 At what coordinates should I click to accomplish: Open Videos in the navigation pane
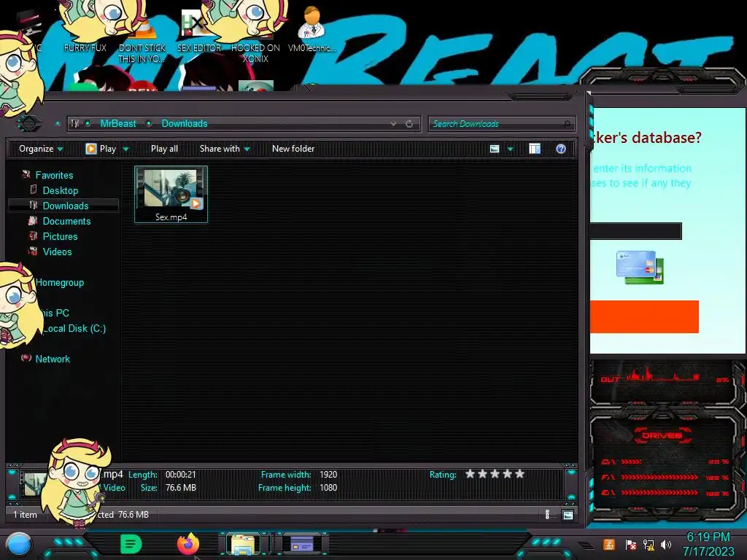[57, 252]
